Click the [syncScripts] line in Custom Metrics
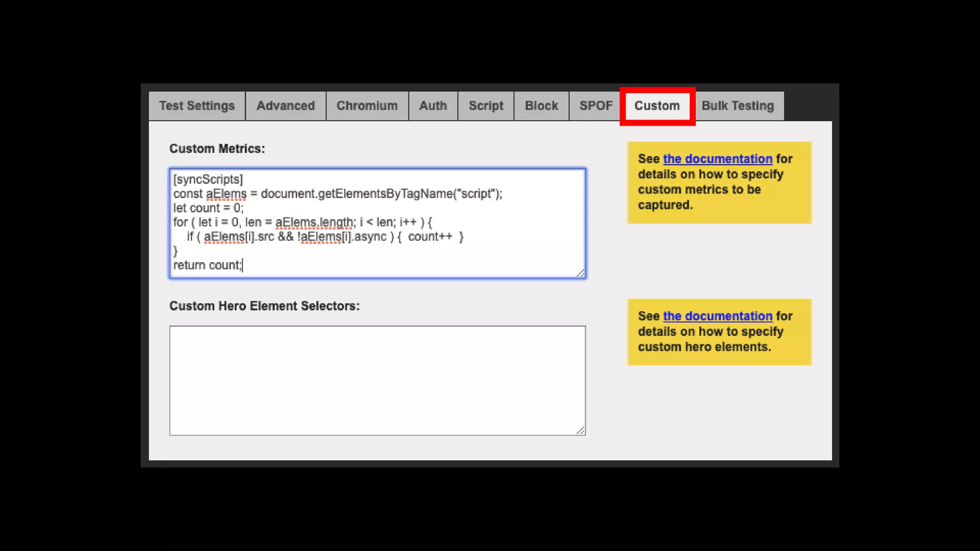This screenshot has height=551, width=980. pos(208,179)
